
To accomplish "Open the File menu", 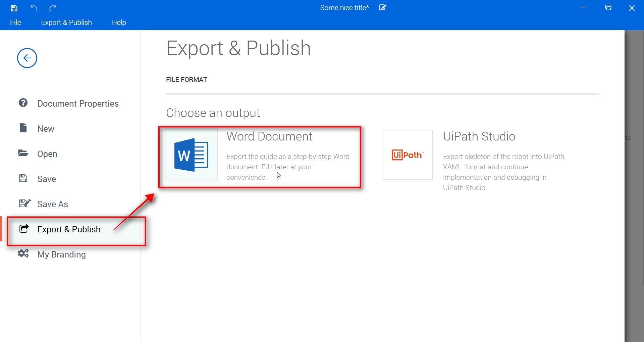I will pos(16,22).
